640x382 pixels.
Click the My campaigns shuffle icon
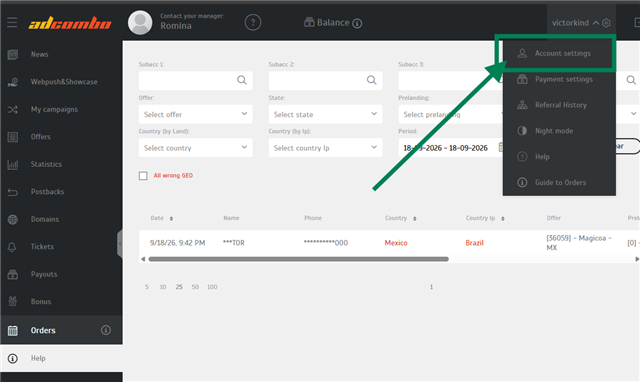pyautogui.click(x=13, y=109)
